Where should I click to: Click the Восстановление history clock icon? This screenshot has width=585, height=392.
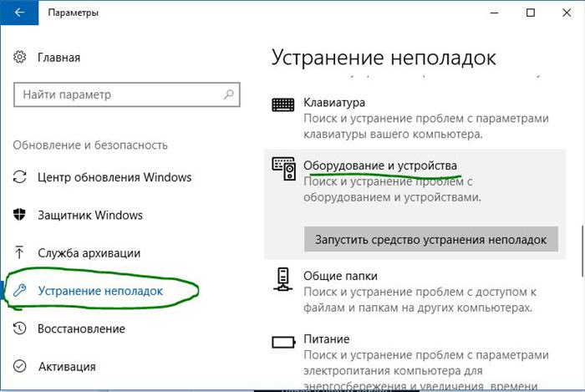coord(20,328)
